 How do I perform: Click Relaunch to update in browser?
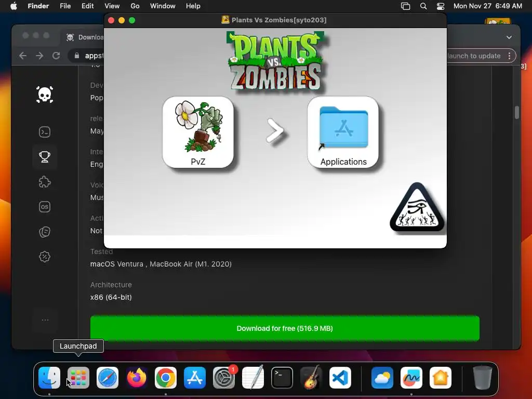[x=474, y=56]
